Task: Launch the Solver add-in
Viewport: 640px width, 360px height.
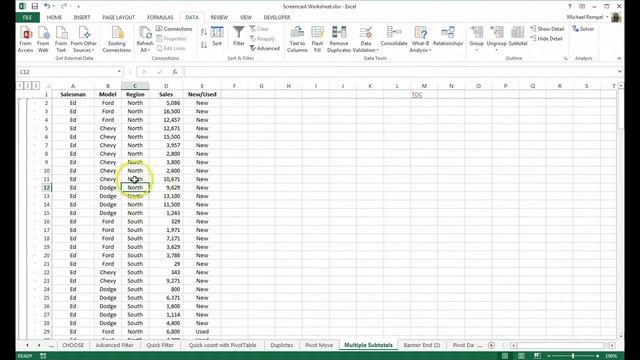Action: pyautogui.click(x=583, y=29)
